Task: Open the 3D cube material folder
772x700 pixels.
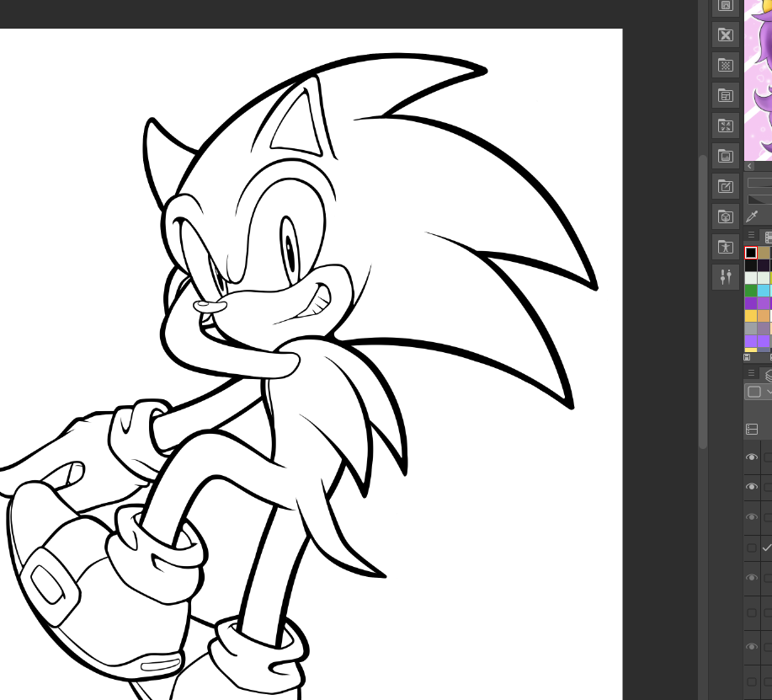Action: tap(725, 216)
